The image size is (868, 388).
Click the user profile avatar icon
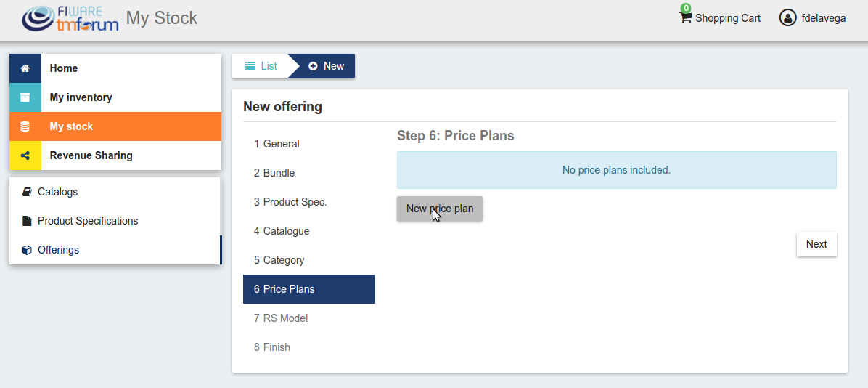pos(787,17)
